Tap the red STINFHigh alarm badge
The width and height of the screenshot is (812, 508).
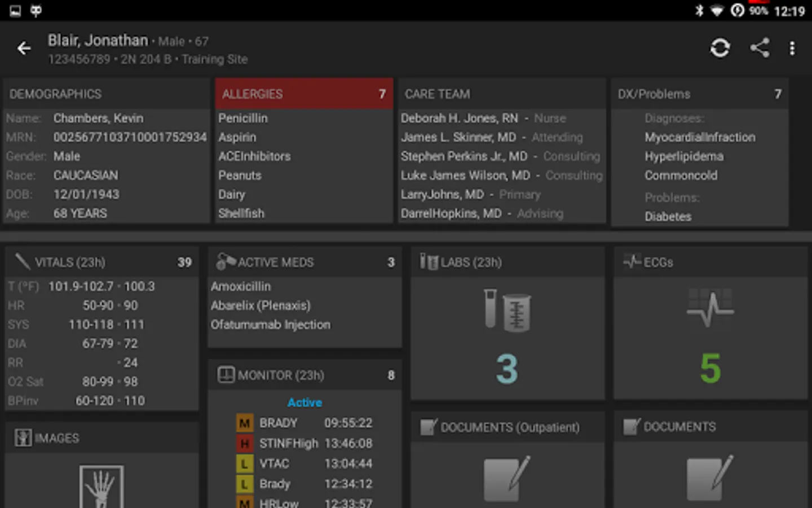(x=244, y=444)
